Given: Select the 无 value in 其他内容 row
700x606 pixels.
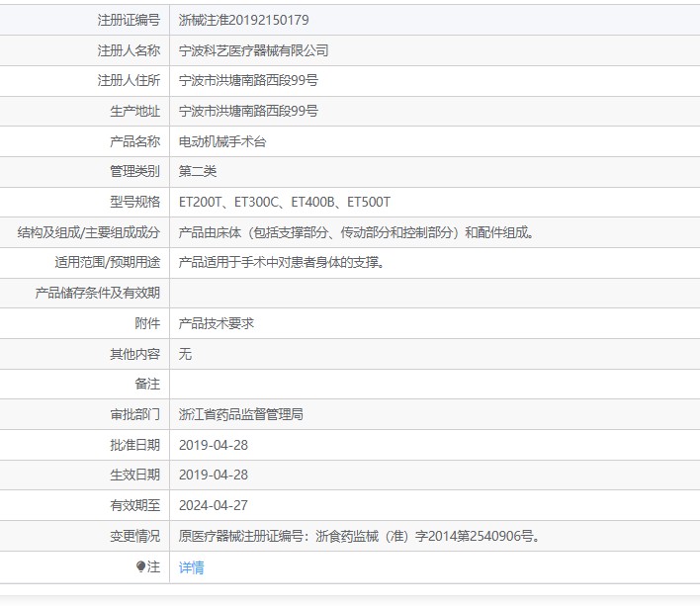Looking at the screenshot, I should 185,354.
